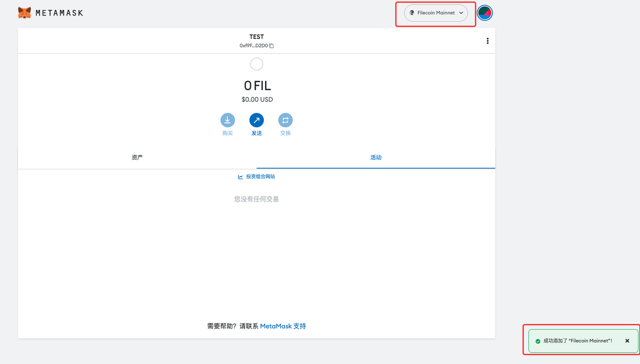
Task: Click the 交换 label
Action: (285, 133)
